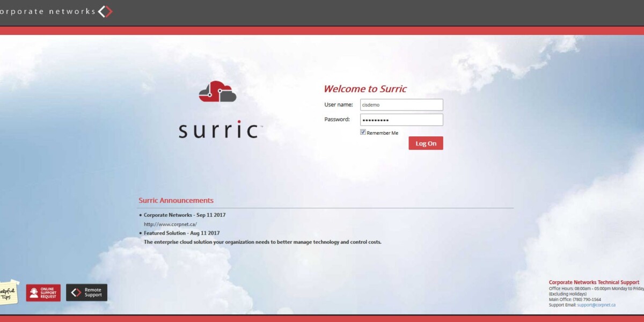Toggle the Remember Me checkbox

(363, 132)
